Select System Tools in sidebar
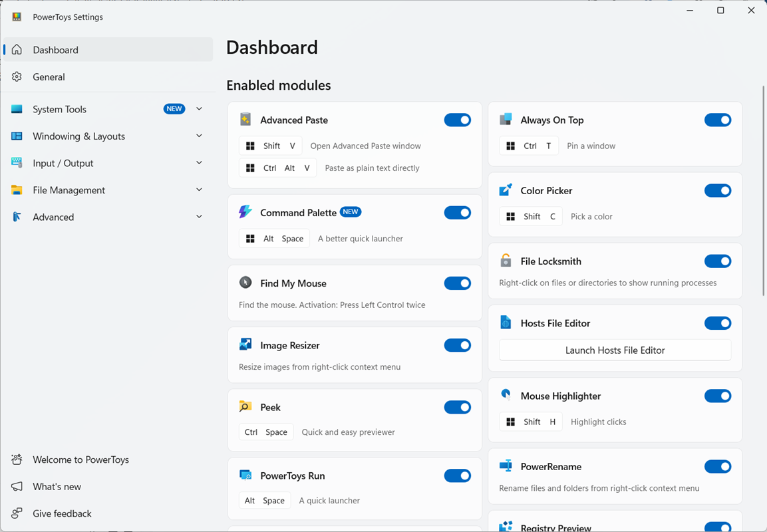The image size is (767, 532). pos(108,109)
